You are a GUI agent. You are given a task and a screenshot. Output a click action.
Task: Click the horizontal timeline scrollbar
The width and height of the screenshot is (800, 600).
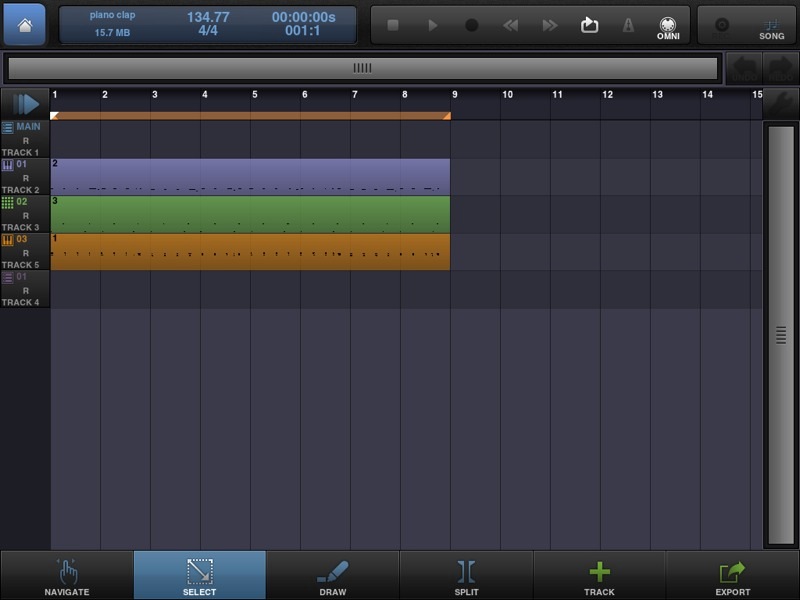[363, 68]
